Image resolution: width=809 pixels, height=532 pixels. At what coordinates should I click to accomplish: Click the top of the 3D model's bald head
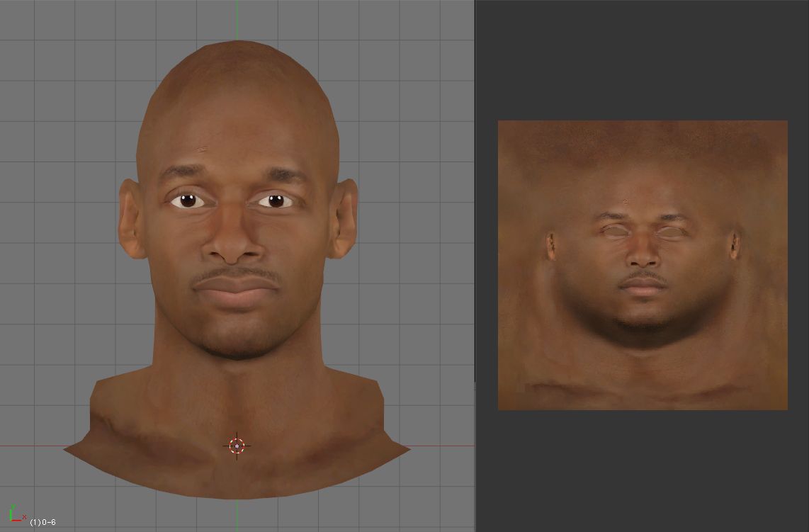(x=236, y=57)
